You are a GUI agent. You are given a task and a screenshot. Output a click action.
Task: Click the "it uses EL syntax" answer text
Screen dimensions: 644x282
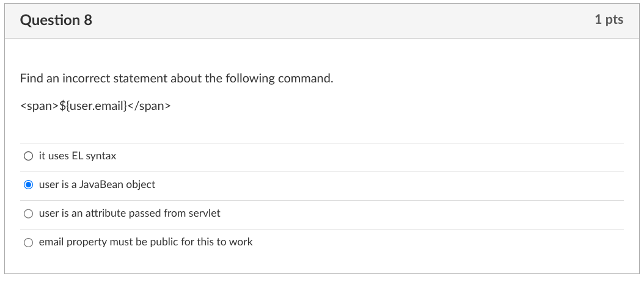coord(77,156)
